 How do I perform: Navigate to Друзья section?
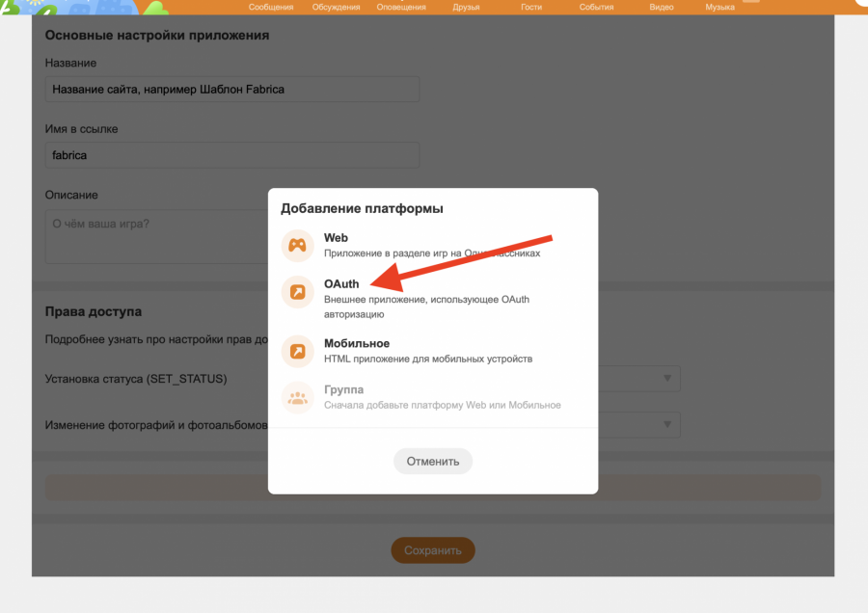[x=466, y=8]
